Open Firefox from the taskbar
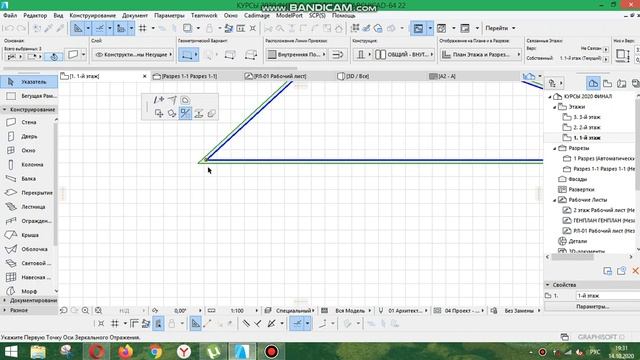640x360 pixels. pos(126,351)
